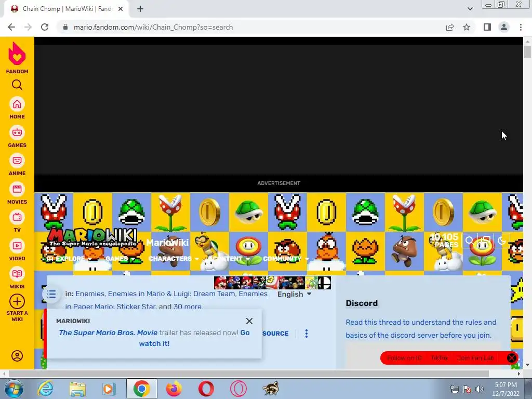
Task: Close the red social links bar
Action: (512, 358)
